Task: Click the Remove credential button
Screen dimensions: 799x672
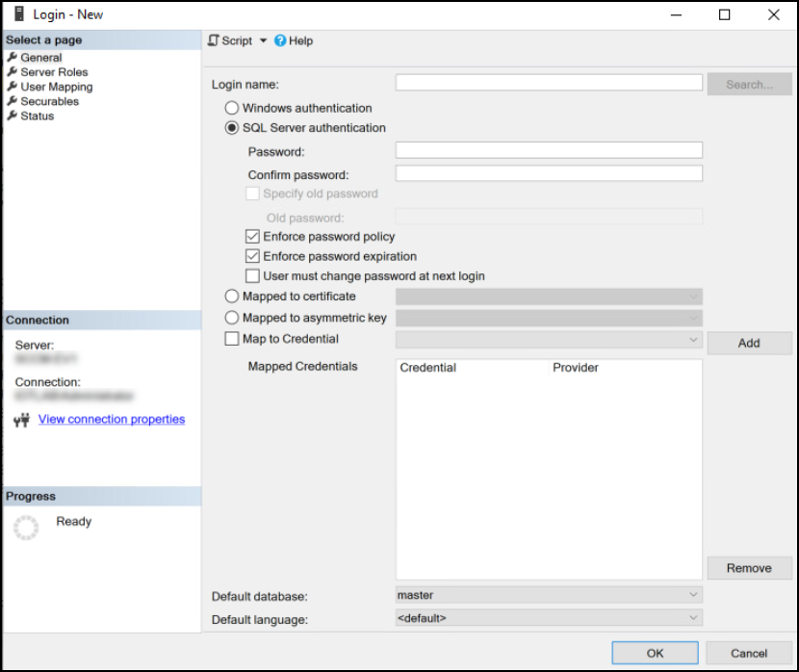Action: [x=749, y=568]
